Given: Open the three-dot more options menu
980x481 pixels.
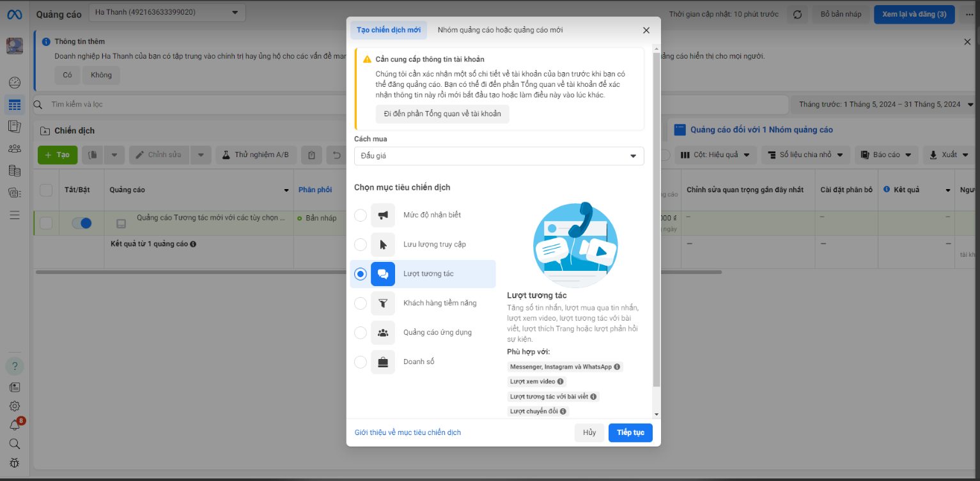Looking at the screenshot, I should [970, 14].
